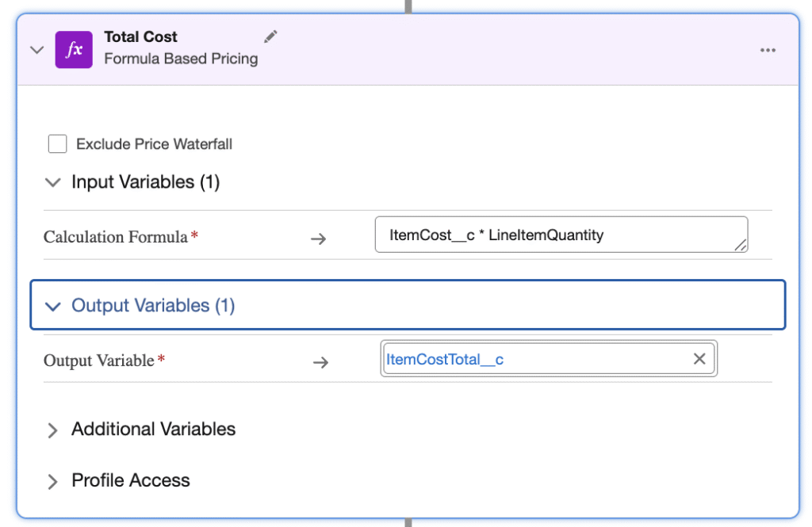This screenshot has width=812, height=527.
Task: Click the Exclude Price Waterfall label text
Action: pos(154,144)
